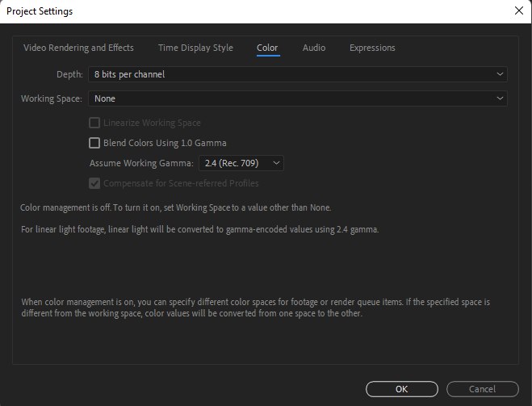Screen dimensions: 532x406
Task: Open Assume Working Gamma dropdown
Action: click(241, 163)
